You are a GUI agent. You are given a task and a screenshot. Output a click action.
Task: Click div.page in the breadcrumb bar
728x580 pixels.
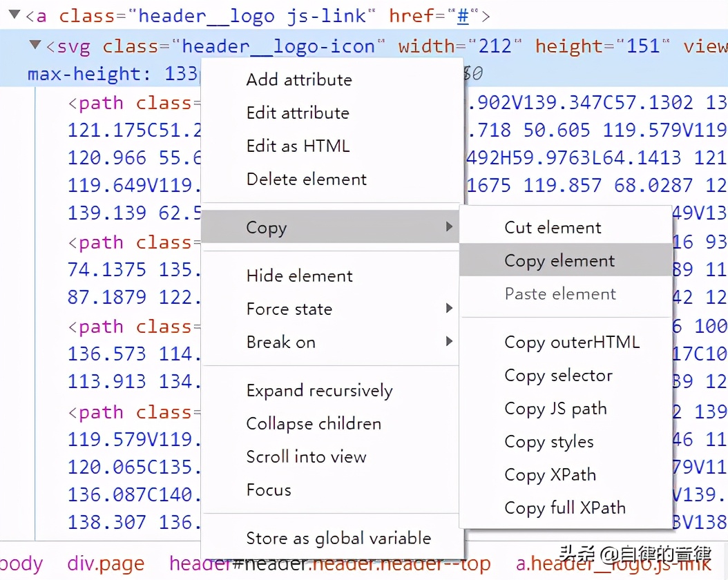pos(106,564)
